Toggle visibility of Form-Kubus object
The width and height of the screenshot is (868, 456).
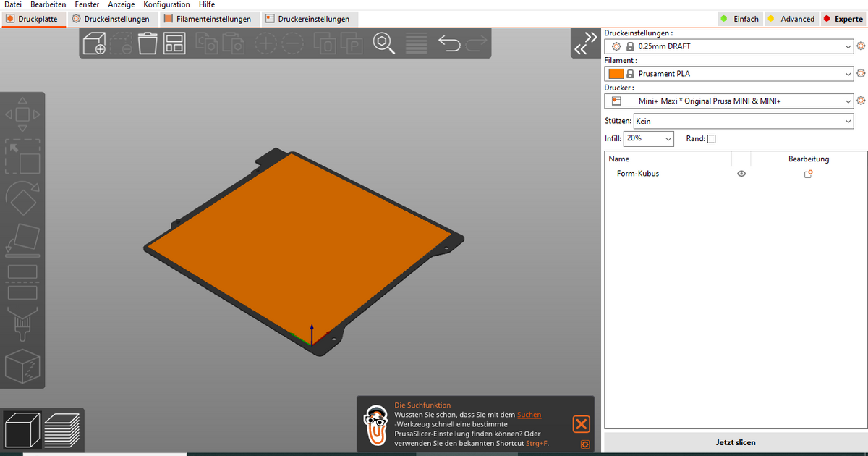click(741, 173)
